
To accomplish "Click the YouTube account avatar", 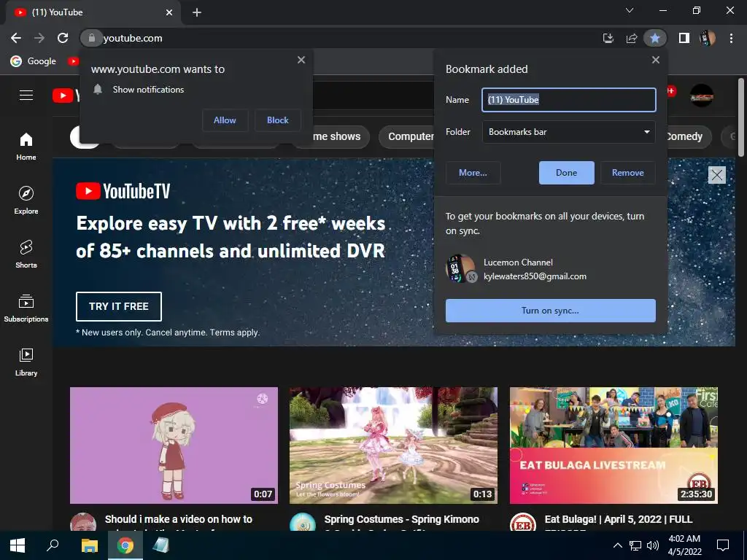I will pos(702,96).
